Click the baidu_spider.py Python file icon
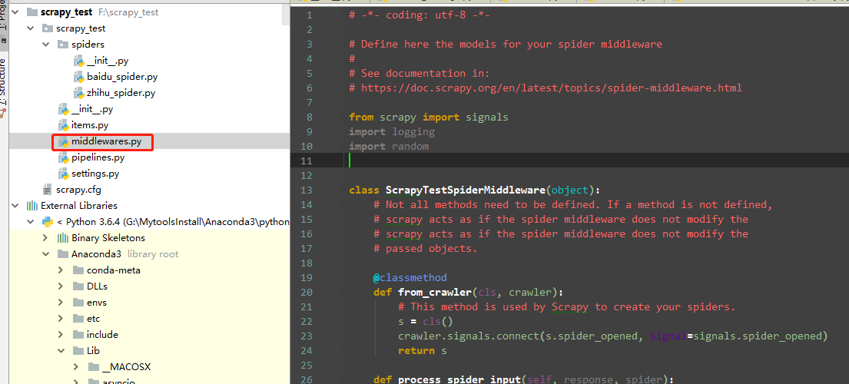This screenshot has height=384, width=849. pyautogui.click(x=79, y=77)
